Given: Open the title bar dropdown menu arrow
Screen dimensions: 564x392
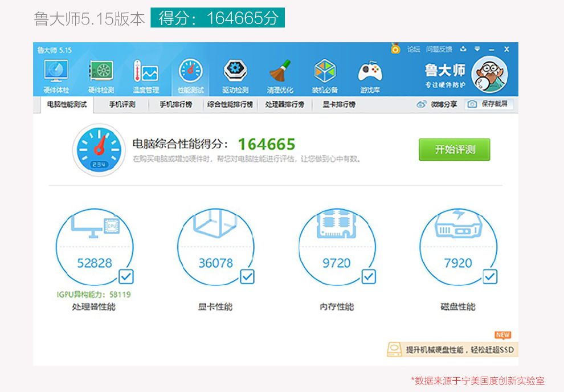Looking at the screenshot, I should tap(477, 49).
